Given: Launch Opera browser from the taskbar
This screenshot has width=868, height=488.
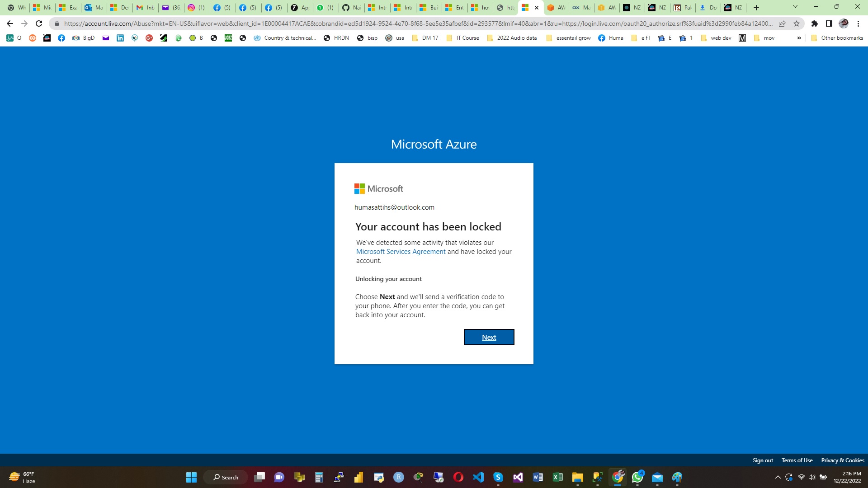Looking at the screenshot, I should [458, 478].
